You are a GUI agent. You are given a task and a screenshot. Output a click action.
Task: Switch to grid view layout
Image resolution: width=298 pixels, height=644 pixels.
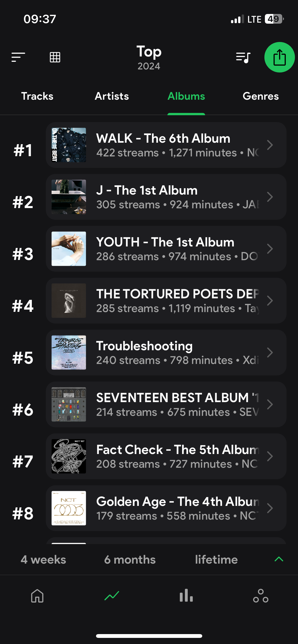pos(55,57)
